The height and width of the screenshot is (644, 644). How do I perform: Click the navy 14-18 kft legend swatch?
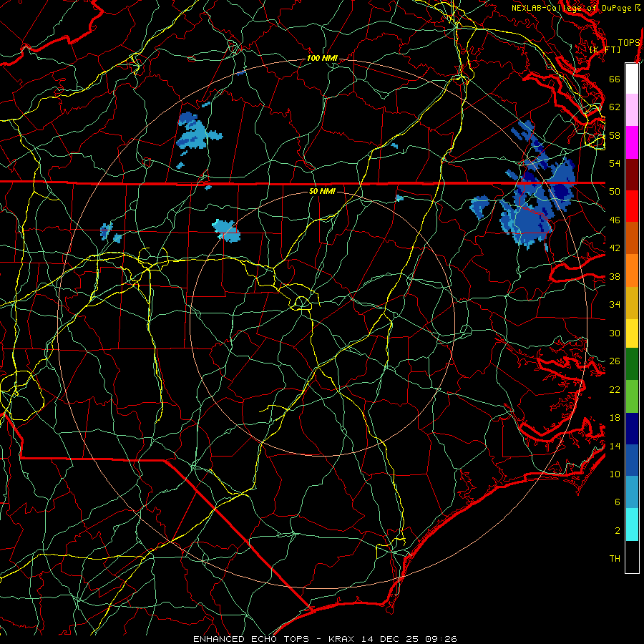[x=632, y=429]
